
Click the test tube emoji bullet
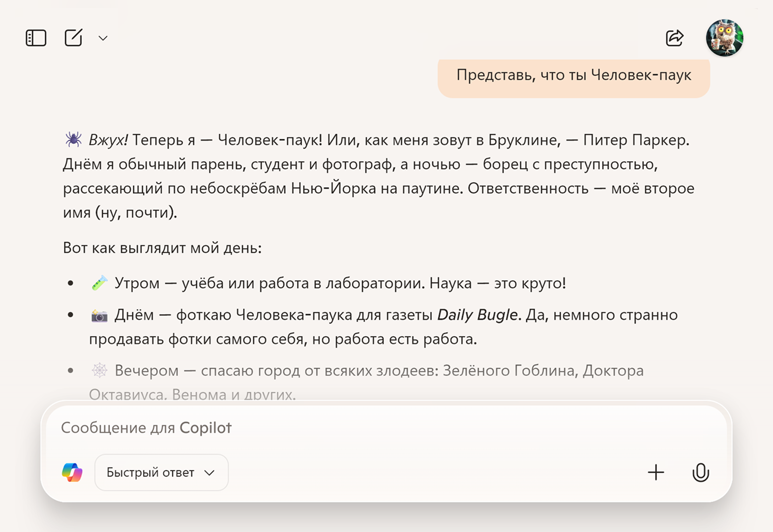(x=99, y=283)
